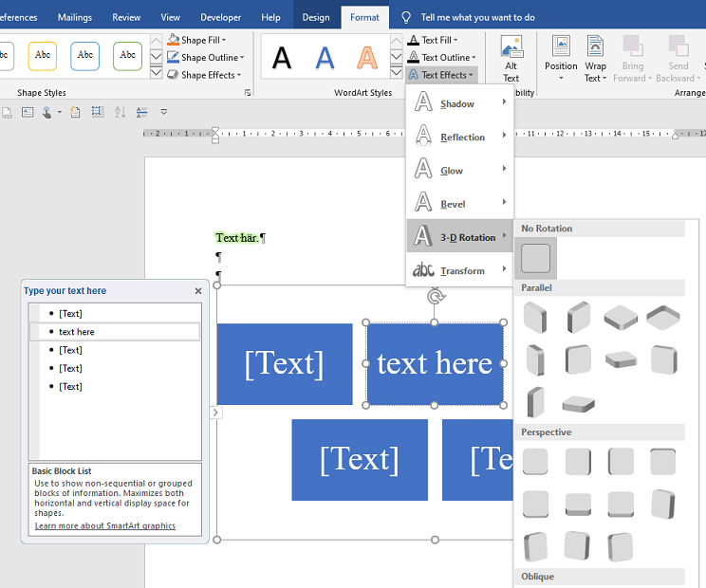The image size is (706, 588).
Task: Collapse the Text Effects menu button
Action: [441, 75]
